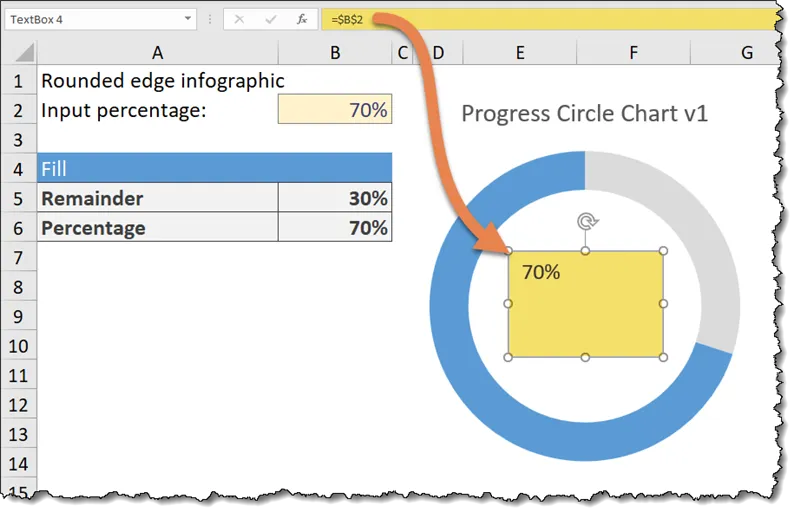
Task: Click the Enter checkmark formula button
Action: point(269,20)
